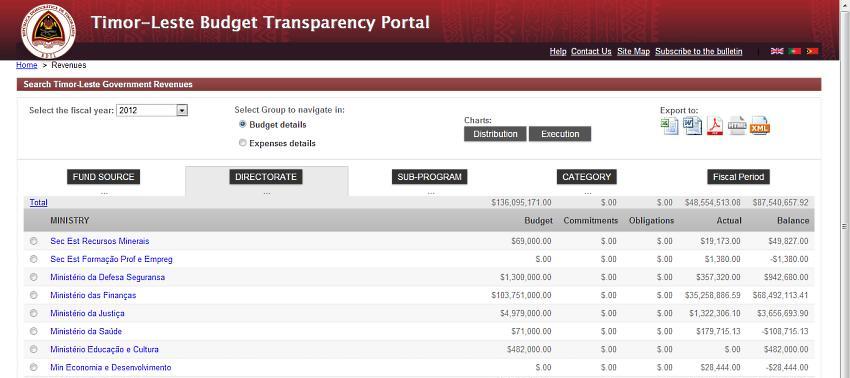This screenshot has height=378, width=850.
Task: Open Ministério da Justiça link
Action: coord(87,313)
